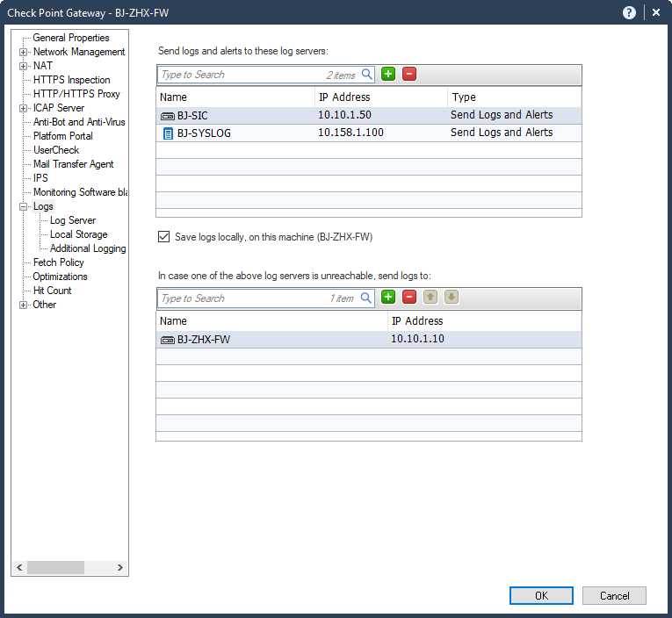
Task: Select the BJ-SIC log server row name
Action: click(x=192, y=116)
